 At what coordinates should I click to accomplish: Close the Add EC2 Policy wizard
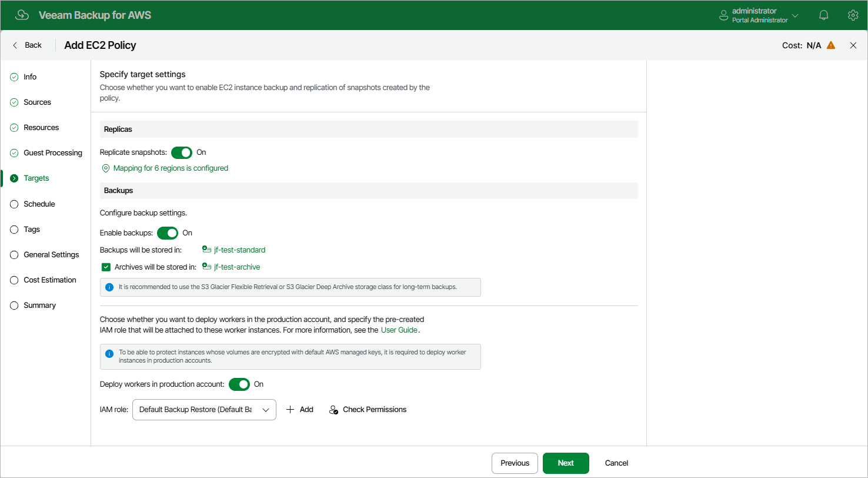pyautogui.click(x=853, y=45)
